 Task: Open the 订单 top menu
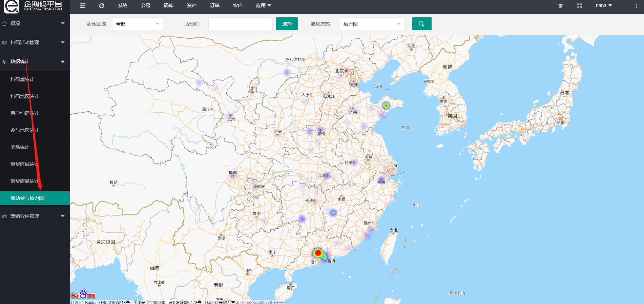click(215, 6)
